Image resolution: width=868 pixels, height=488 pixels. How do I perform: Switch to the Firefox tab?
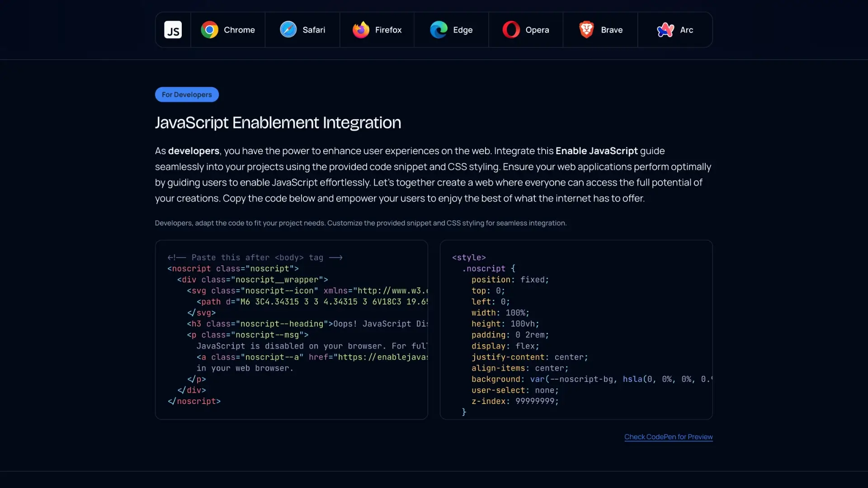tap(377, 29)
